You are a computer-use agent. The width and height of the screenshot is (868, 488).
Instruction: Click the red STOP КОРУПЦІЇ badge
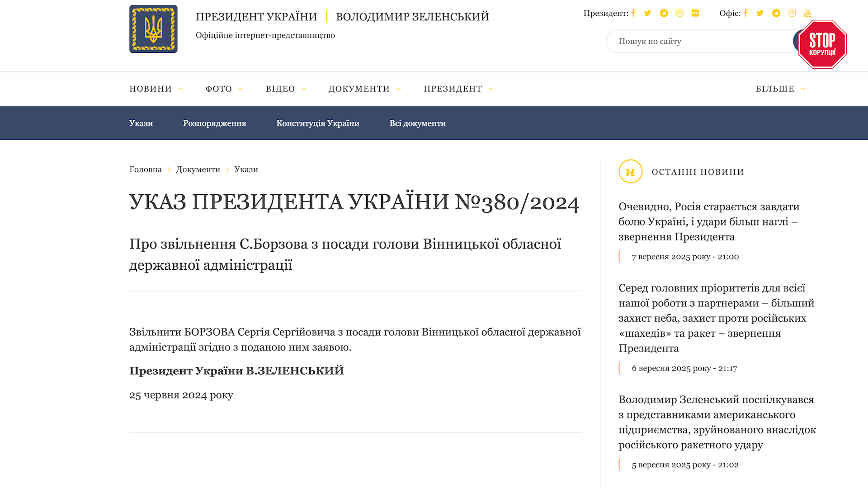pyautogui.click(x=822, y=44)
